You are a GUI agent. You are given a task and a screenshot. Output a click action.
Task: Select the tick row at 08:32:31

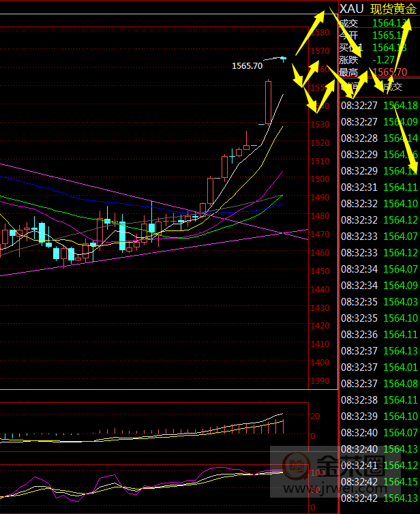(x=378, y=187)
